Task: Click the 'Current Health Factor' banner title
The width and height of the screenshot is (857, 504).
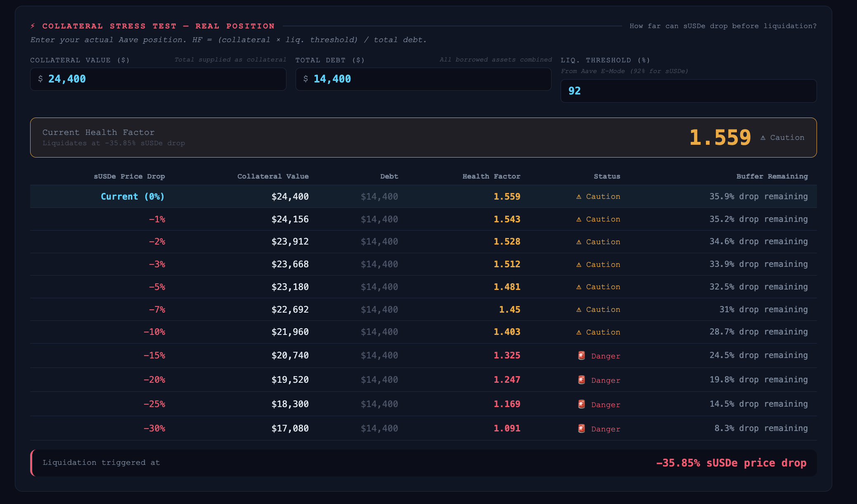Action: [99, 132]
